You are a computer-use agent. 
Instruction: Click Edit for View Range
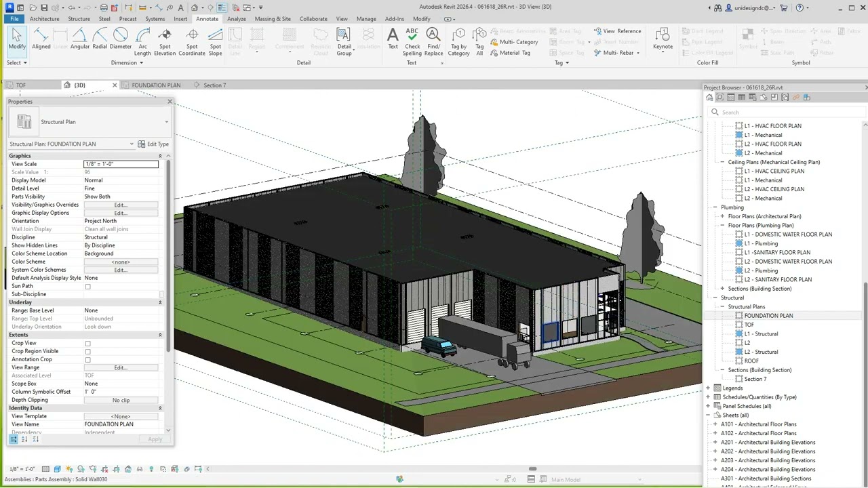tap(121, 367)
